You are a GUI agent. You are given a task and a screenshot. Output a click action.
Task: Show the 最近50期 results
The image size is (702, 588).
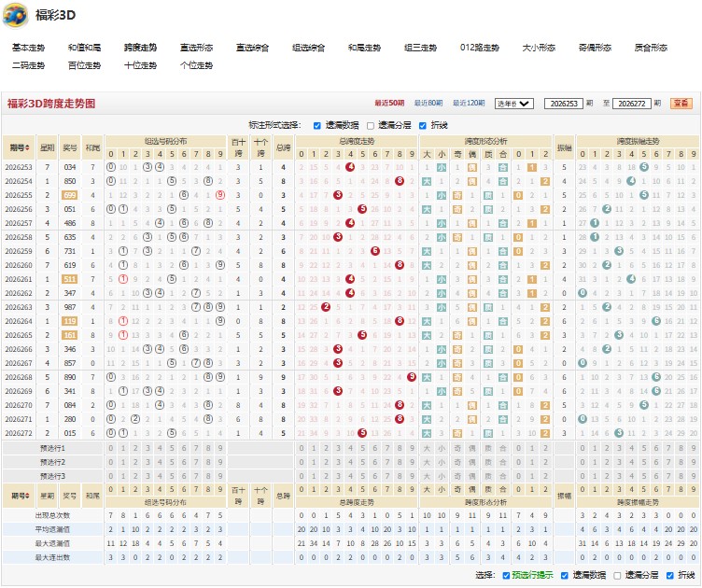(x=389, y=103)
